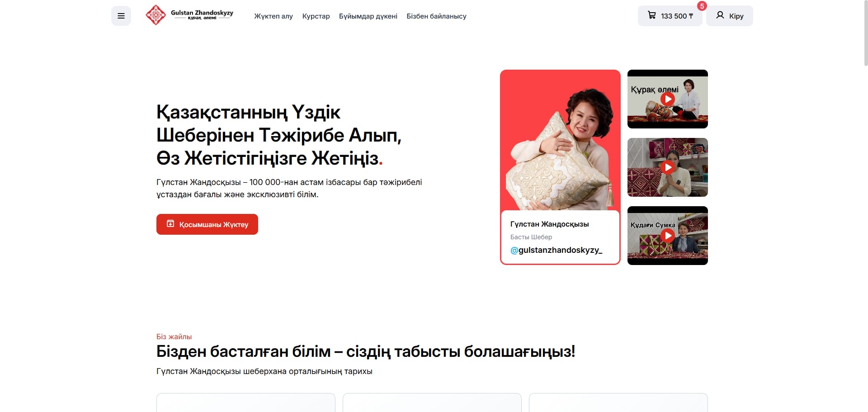This screenshot has width=868, height=412.
Task: Click the Gulstan Zhandoskyzy logo
Action: (x=189, y=15)
